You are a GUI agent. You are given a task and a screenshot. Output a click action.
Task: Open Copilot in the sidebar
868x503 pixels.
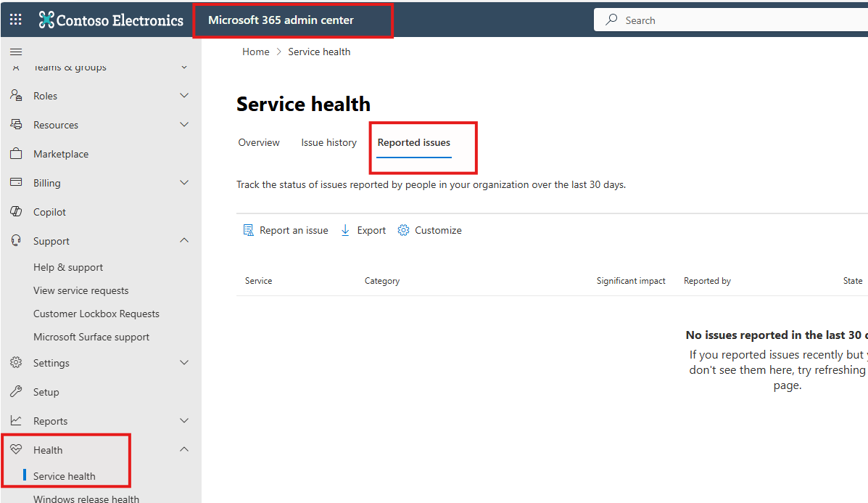(49, 212)
